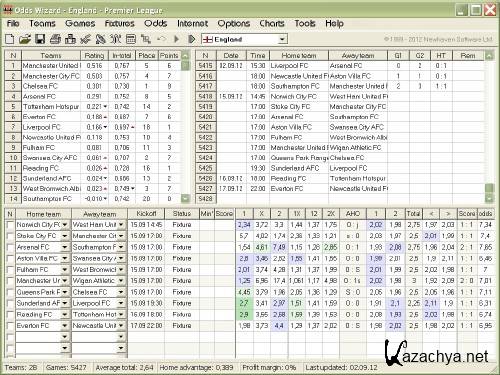The image size is (500, 375).
Task: Tick the checkbox for Manchester United fixture row
Action: point(10,281)
